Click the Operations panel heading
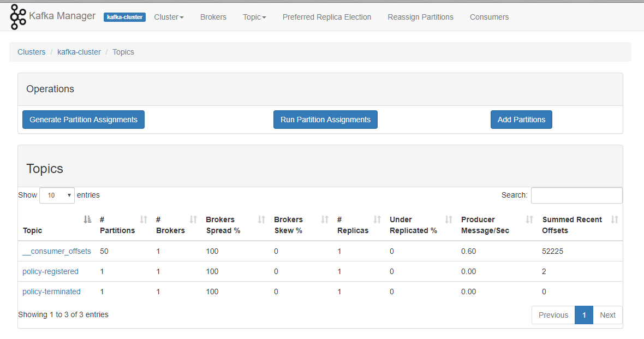 (x=50, y=89)
